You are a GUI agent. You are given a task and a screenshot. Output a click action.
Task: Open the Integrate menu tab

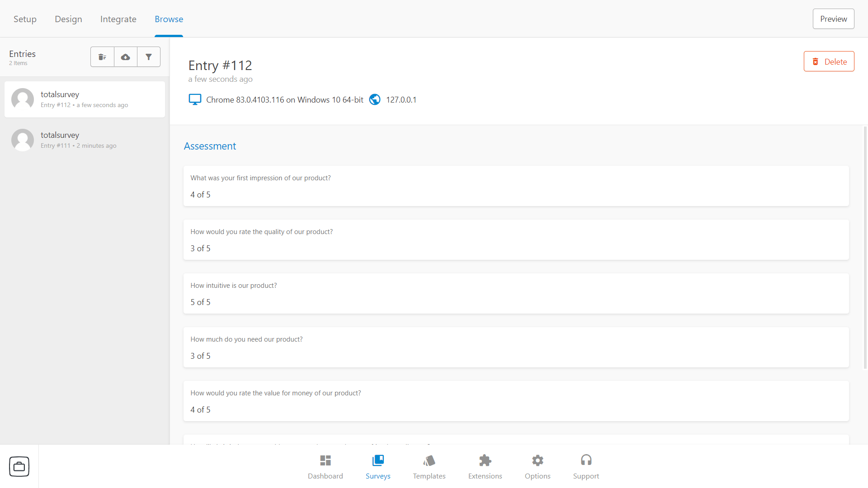click(118, 19)
